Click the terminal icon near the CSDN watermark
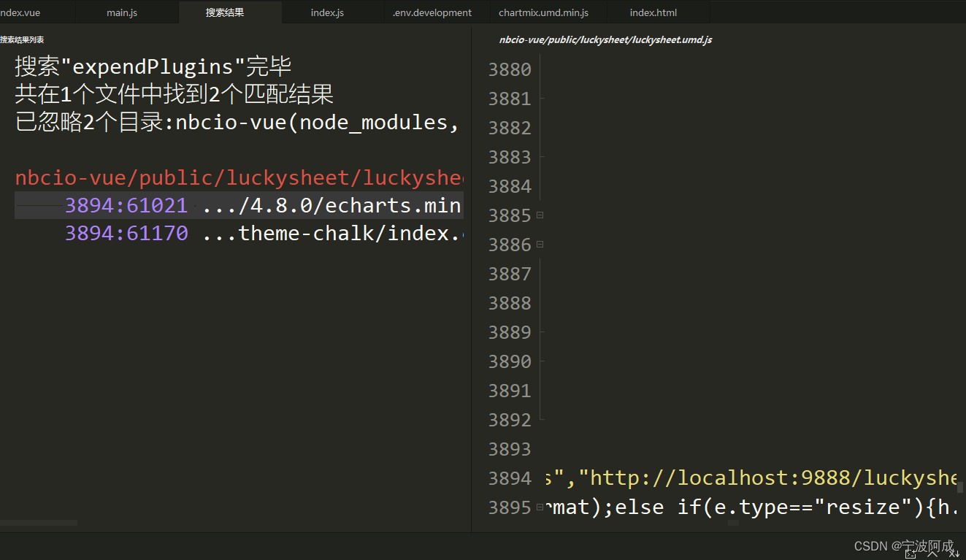This screenshot has width=966, height=560. (911, 554)
